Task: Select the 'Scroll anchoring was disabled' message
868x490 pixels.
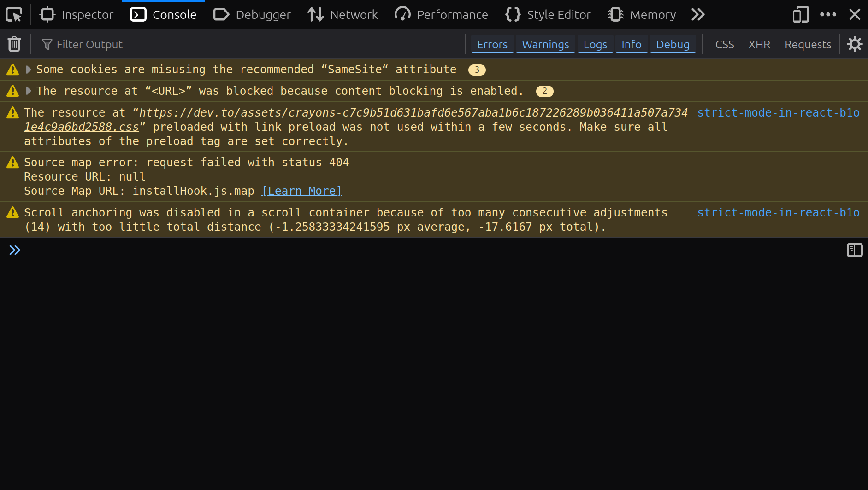Action: pyautogui.click(x=346, y=220)
